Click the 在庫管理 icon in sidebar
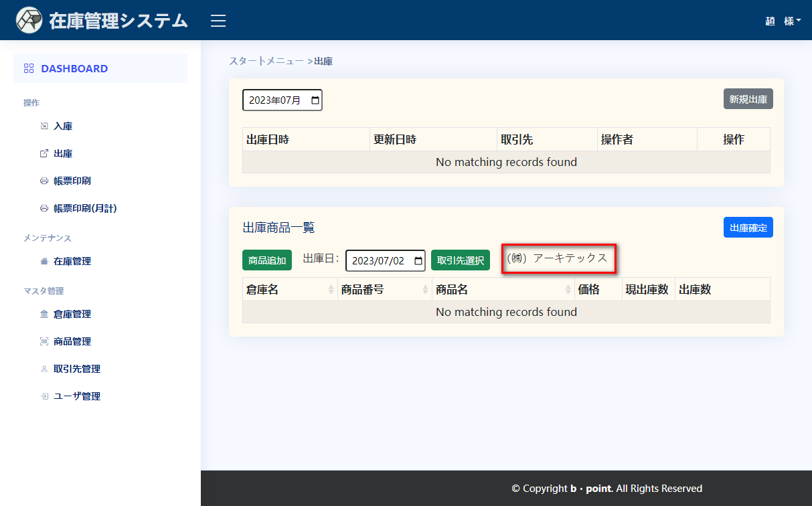Image resolution: width=812 pixels, height=506 pixels. point(44,261)
